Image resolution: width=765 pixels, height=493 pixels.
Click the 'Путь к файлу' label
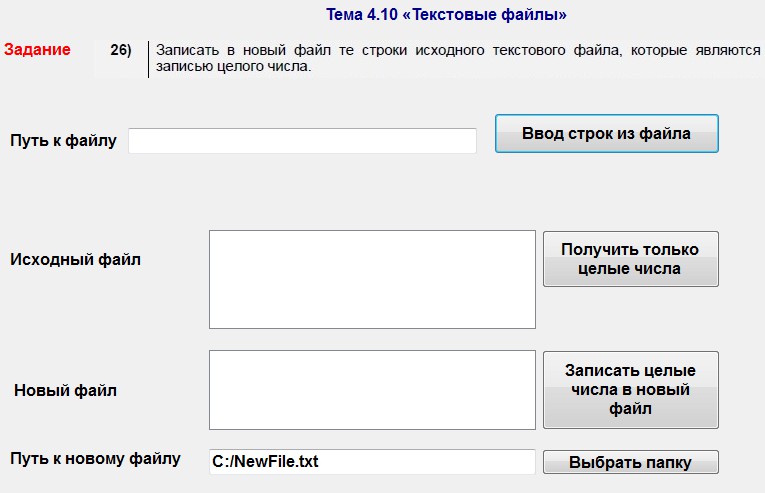tap(63, 141)
